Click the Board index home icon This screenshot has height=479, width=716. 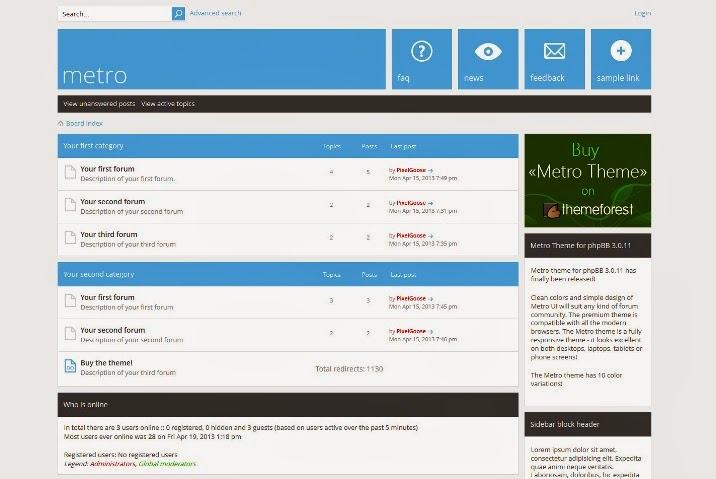(61, 123)
